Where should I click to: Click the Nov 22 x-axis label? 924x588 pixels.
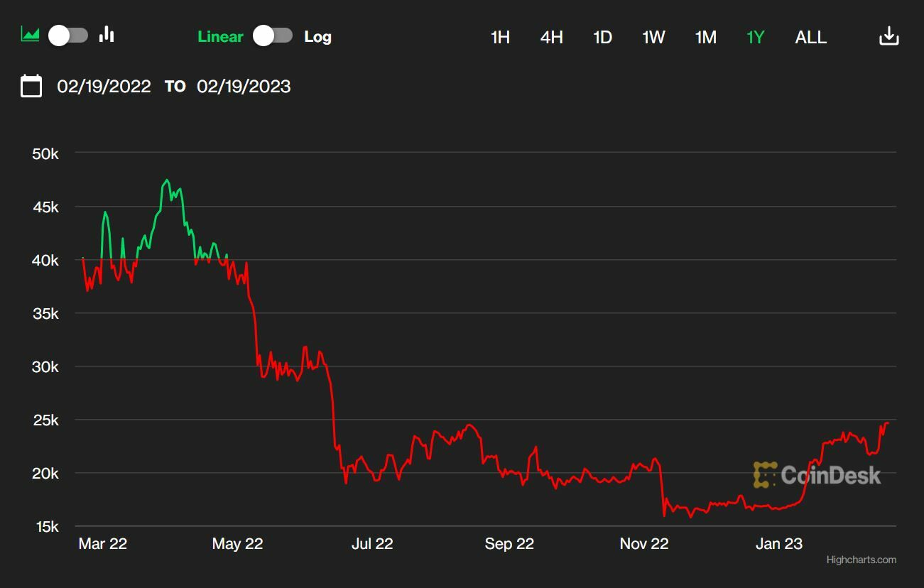[644, 544]
